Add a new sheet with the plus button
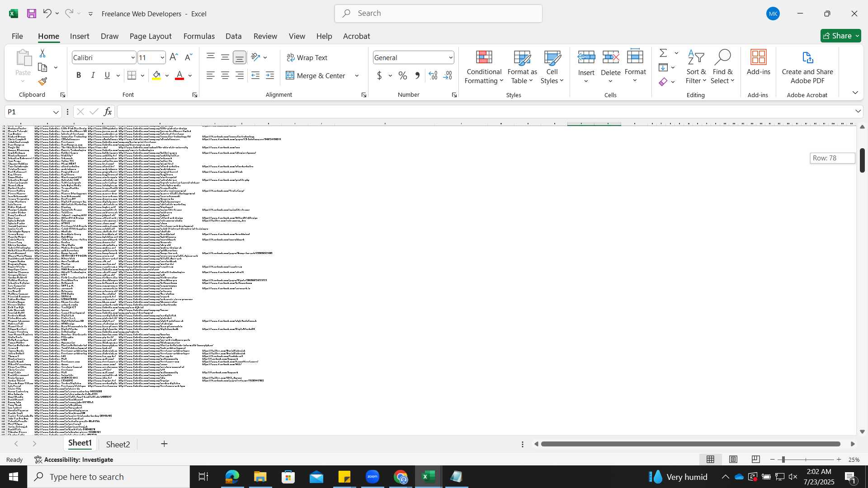 pos(164,444)
